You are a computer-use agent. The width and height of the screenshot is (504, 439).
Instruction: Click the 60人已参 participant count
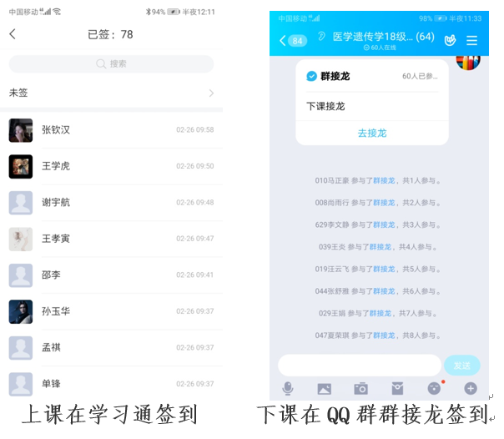pyautogui.click(x=420, y=76)
